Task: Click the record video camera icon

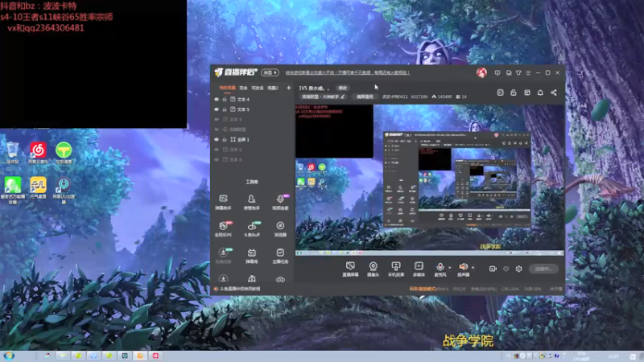Action: (493, 269)
